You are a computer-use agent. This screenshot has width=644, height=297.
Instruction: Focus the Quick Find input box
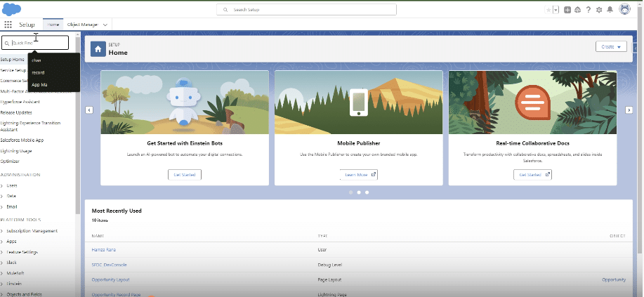(35, 43)
